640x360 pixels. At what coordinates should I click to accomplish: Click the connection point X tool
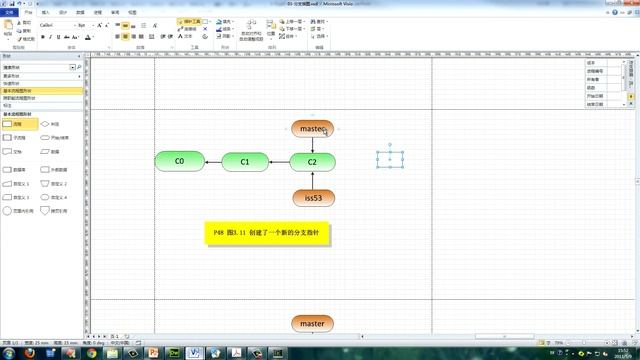pyautogui.click(x=205, y=29)
